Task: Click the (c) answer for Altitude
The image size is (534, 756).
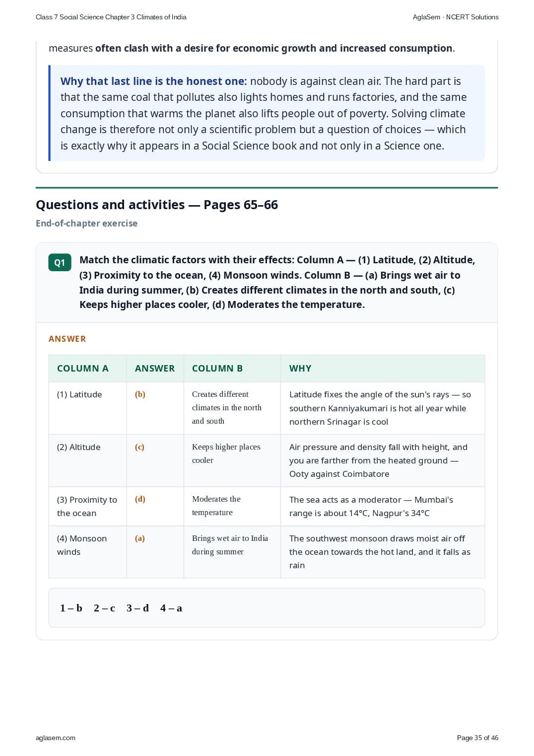Action: coord(139,447)
